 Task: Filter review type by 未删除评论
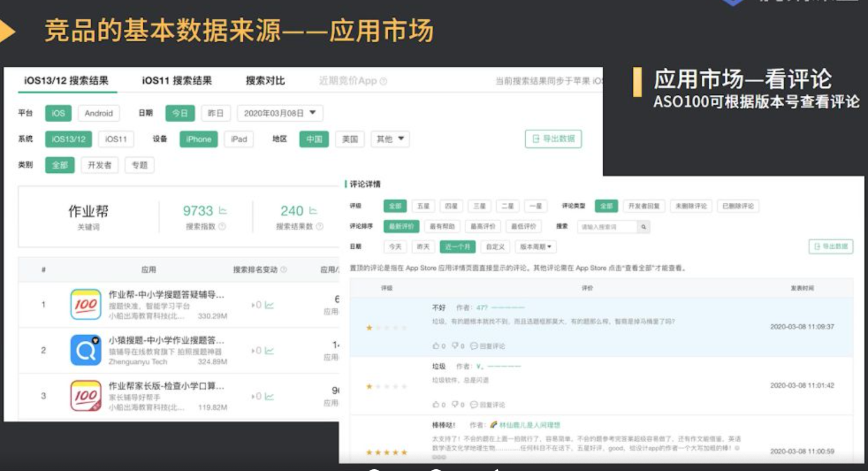691,206
